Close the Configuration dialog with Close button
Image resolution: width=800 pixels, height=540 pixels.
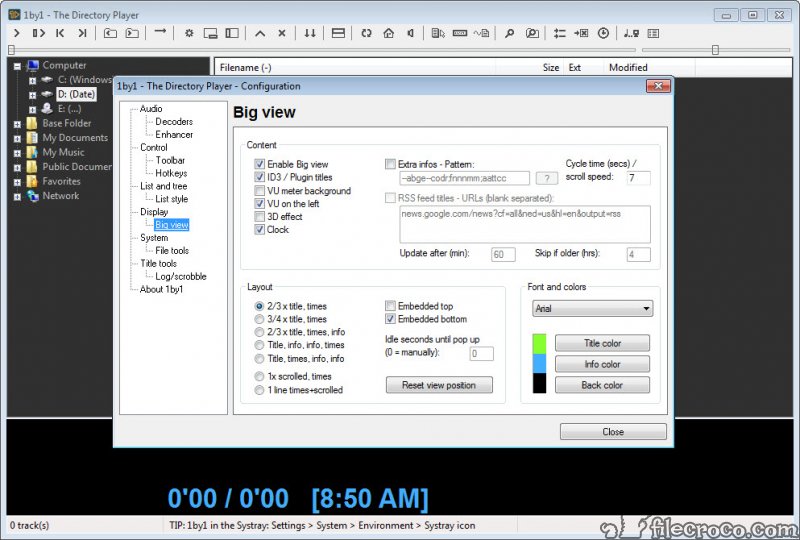(613, 431)
